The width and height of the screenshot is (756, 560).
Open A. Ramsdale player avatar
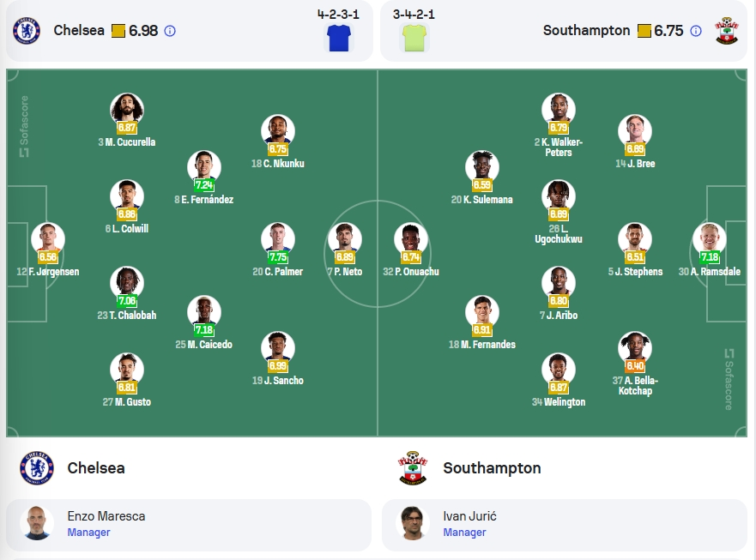tap(709, 239)
